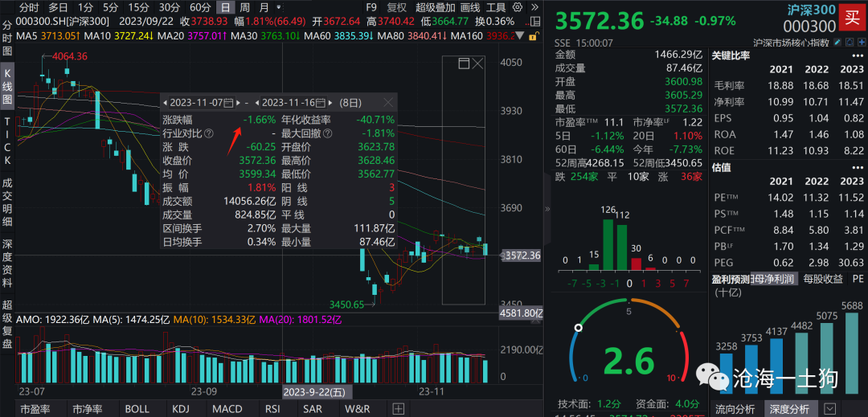The height and width of the screenshot is (417, 868).
Task: Select 月 monthly period
Action: tap(264, 7)
